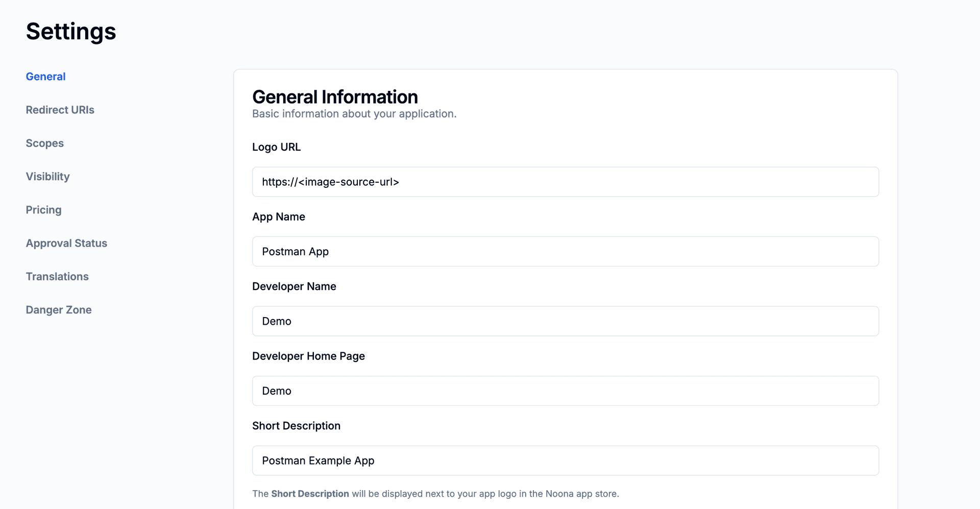
Task: Click the General Information card heading
Action: pos(335,96)
